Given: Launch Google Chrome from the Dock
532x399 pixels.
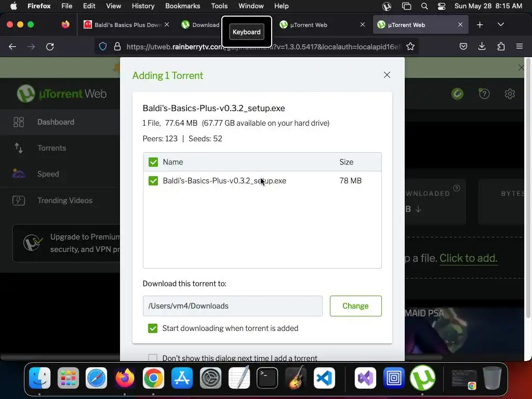Looking at the screenshot, I should (153, 378).
